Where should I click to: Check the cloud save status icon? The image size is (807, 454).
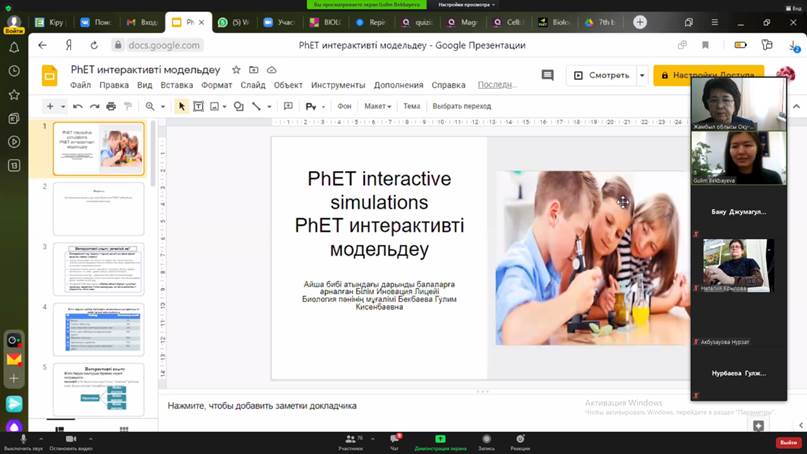click(272, 69)
